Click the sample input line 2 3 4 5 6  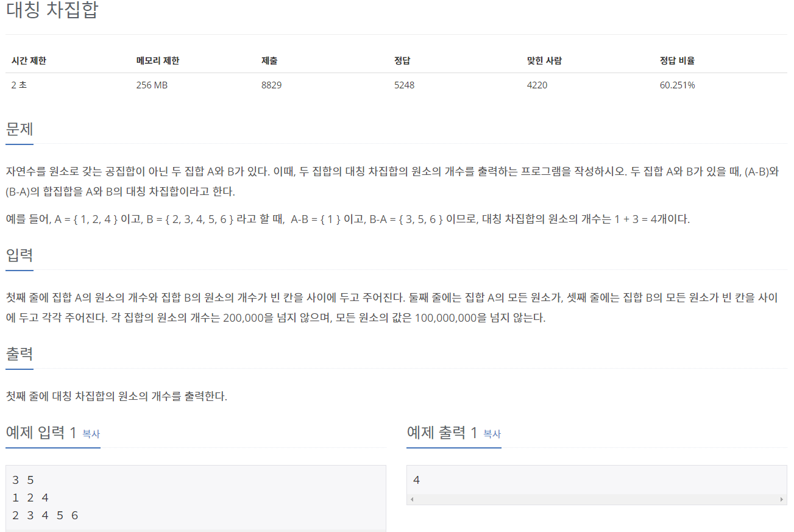coord(45,516)
